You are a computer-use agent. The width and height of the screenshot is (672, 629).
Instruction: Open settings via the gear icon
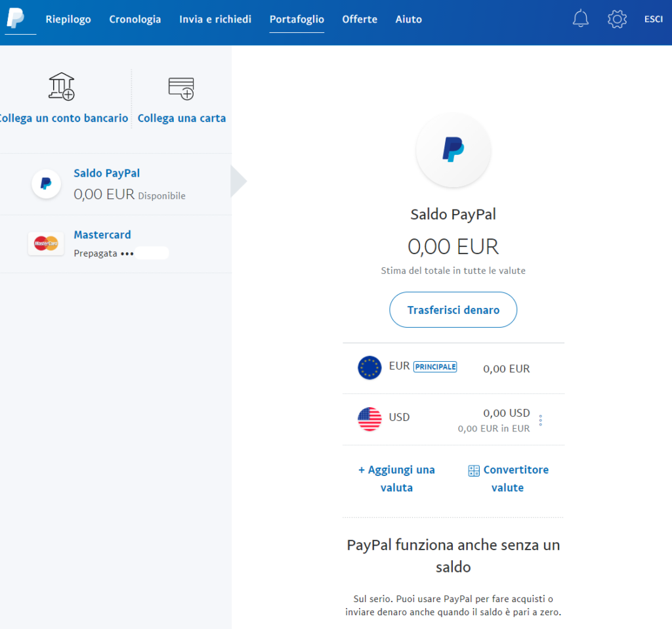pyautogui.click(x=617, y=19)
